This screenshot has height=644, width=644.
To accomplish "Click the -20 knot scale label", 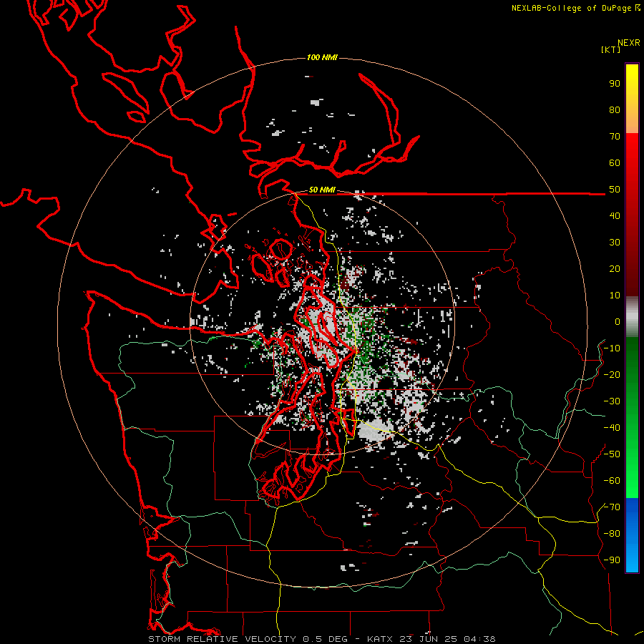I will click(612, 374).
